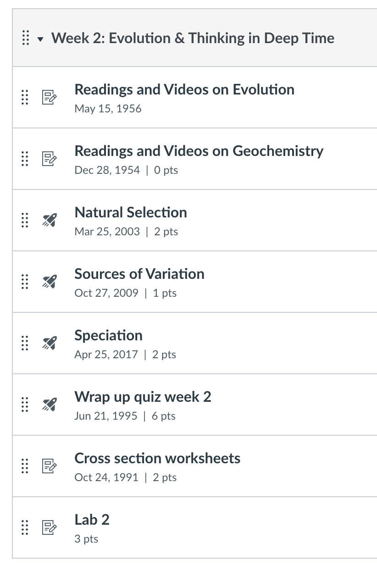The image size is (377, 588).
Task: Click the Speciation quiz rocket icon
Action: [49, 343]
